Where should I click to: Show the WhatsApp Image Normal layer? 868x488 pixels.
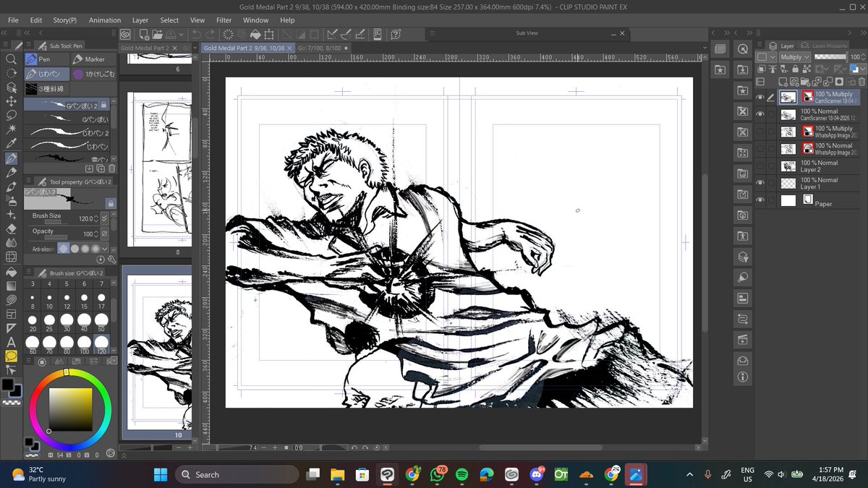coord(759,149)
